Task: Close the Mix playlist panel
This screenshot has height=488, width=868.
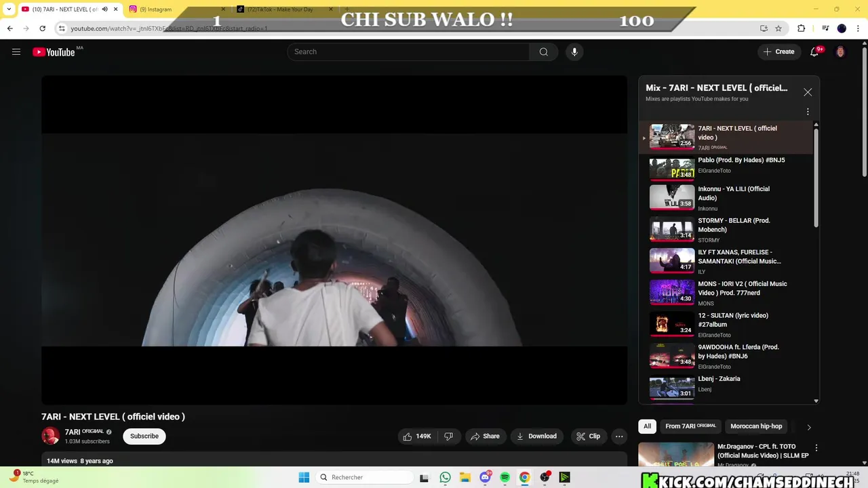Action: [808, 92]
